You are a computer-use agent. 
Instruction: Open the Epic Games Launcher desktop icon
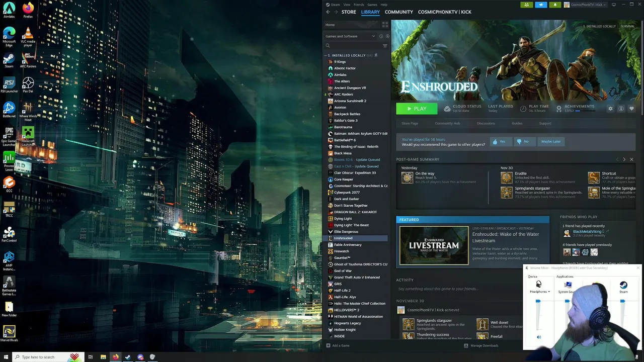[x=9, y=137]
